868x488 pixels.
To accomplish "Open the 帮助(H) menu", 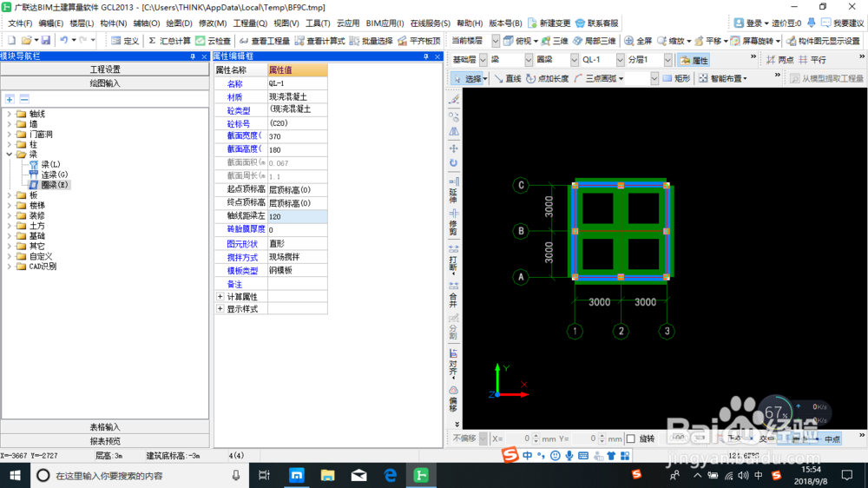I will (470, 23).
